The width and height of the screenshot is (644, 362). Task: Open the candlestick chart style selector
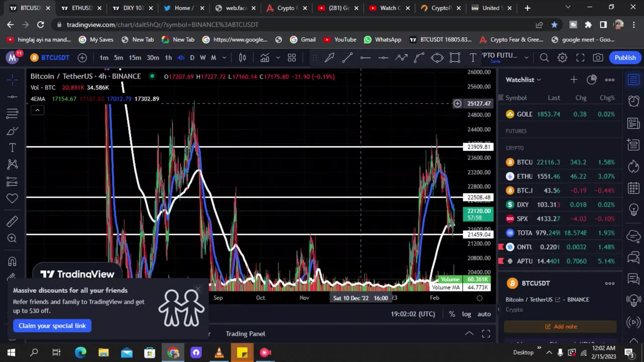243,58
